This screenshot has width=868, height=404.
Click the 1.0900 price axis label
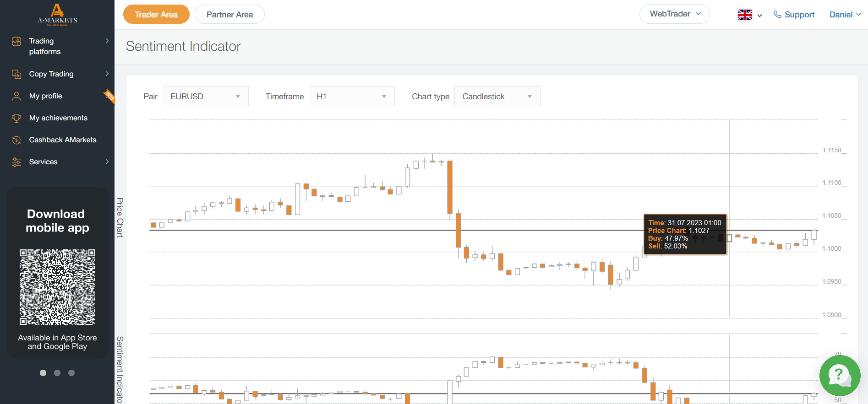pos(832,315)
